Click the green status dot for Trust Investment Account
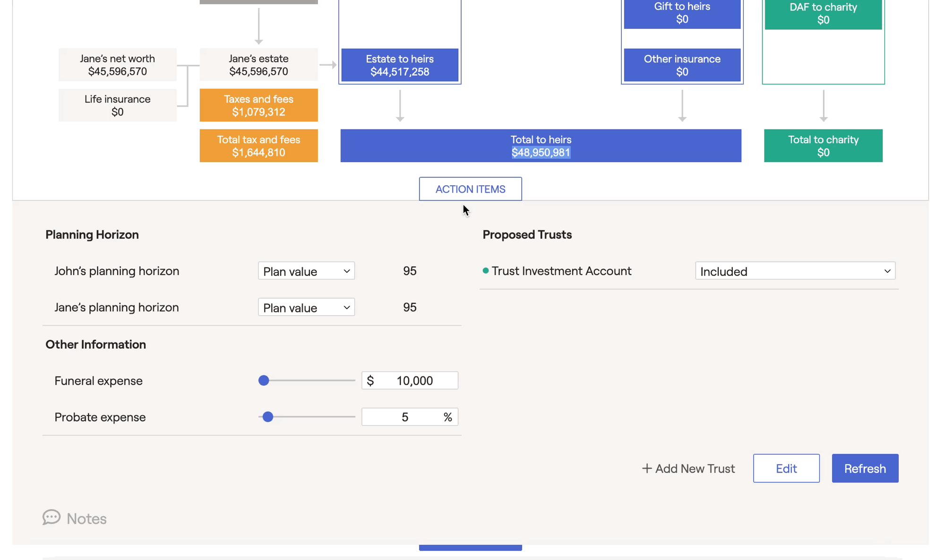This screenshot has width=945, height=560. click(x=485, y=270)
